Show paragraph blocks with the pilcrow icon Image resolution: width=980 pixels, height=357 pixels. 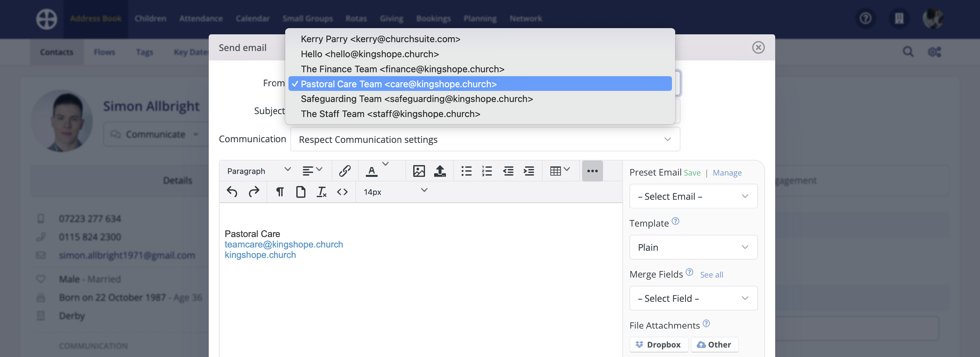tap(280, 192)
